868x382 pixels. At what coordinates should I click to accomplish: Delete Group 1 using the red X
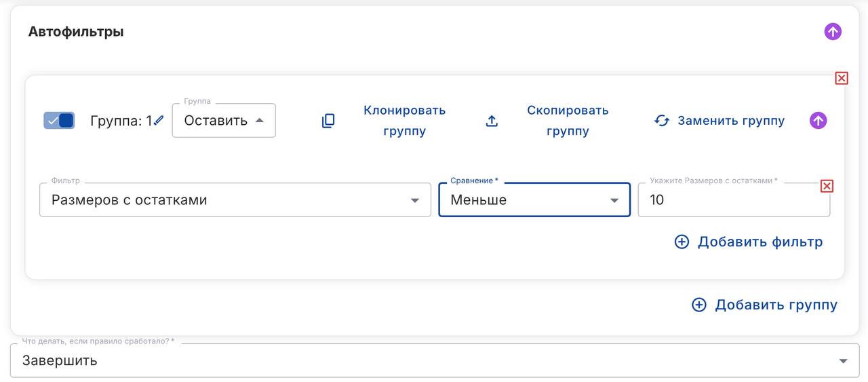[841, 79]
